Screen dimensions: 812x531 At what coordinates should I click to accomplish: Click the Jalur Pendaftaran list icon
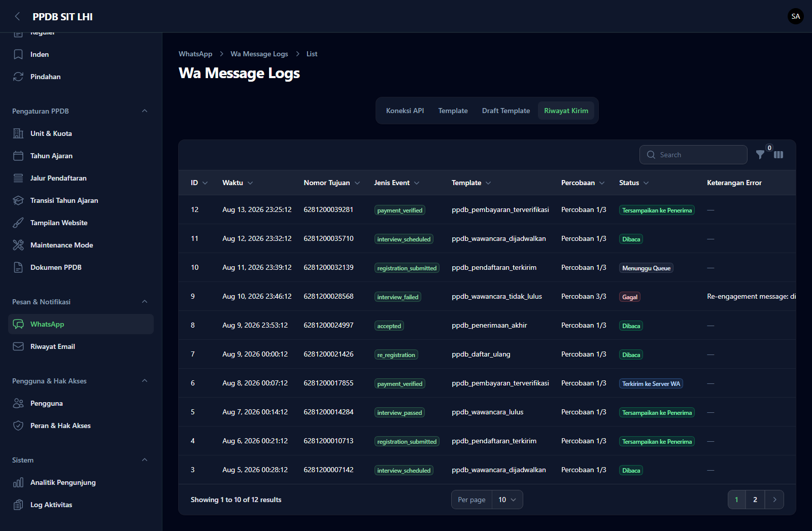pyautogui.click(x=18, y=178)
